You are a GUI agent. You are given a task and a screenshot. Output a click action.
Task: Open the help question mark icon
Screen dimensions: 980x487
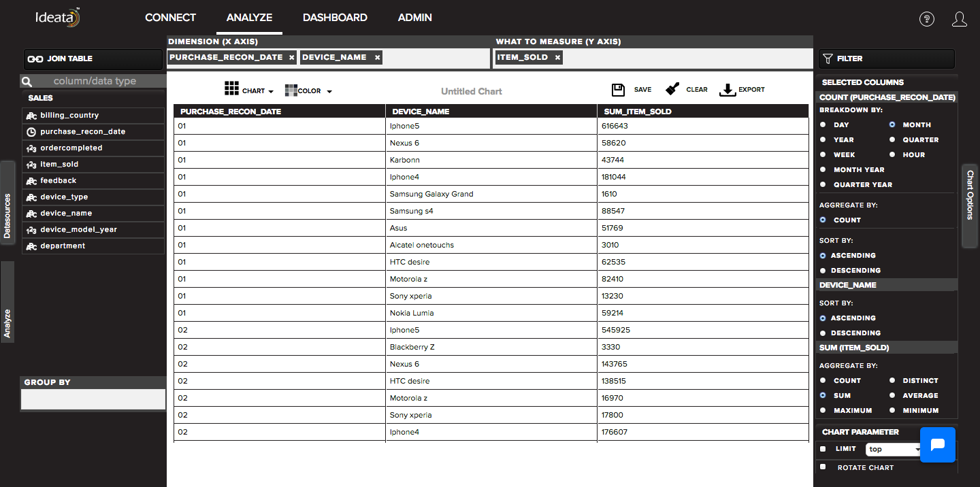pos(927,19)
